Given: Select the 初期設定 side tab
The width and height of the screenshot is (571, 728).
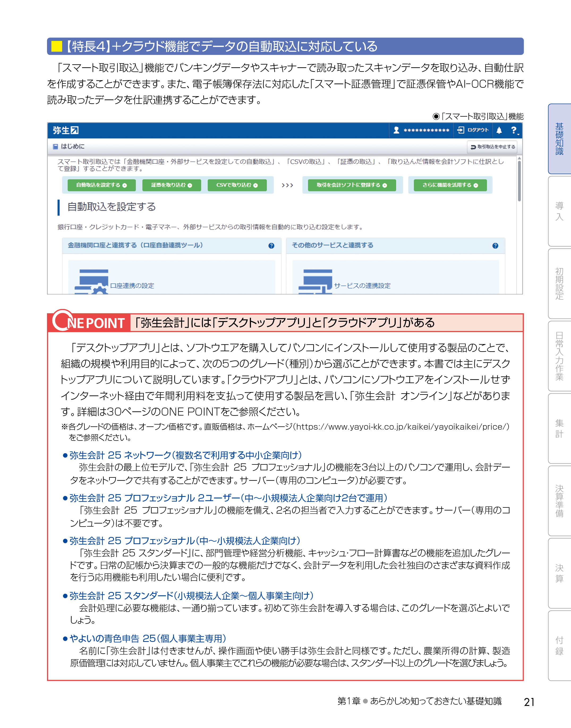Looking at the screenshot, I should coord(559,283).
